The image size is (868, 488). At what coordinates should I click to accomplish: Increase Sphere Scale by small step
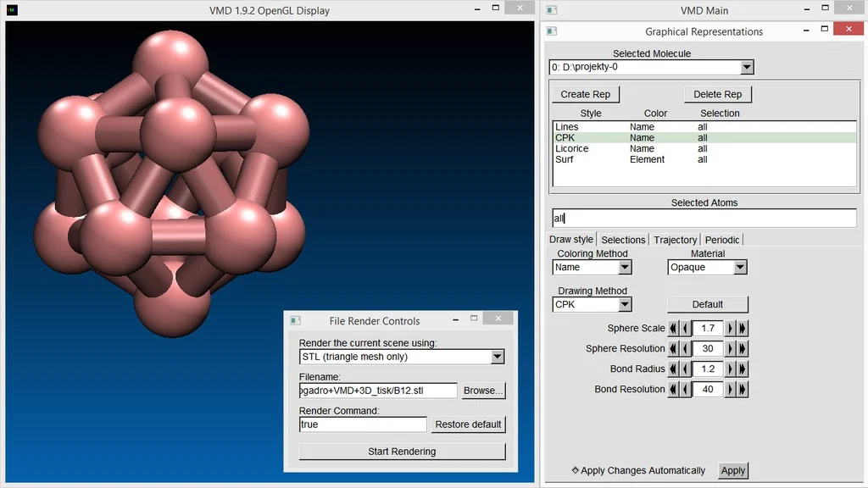coord(730,328)
